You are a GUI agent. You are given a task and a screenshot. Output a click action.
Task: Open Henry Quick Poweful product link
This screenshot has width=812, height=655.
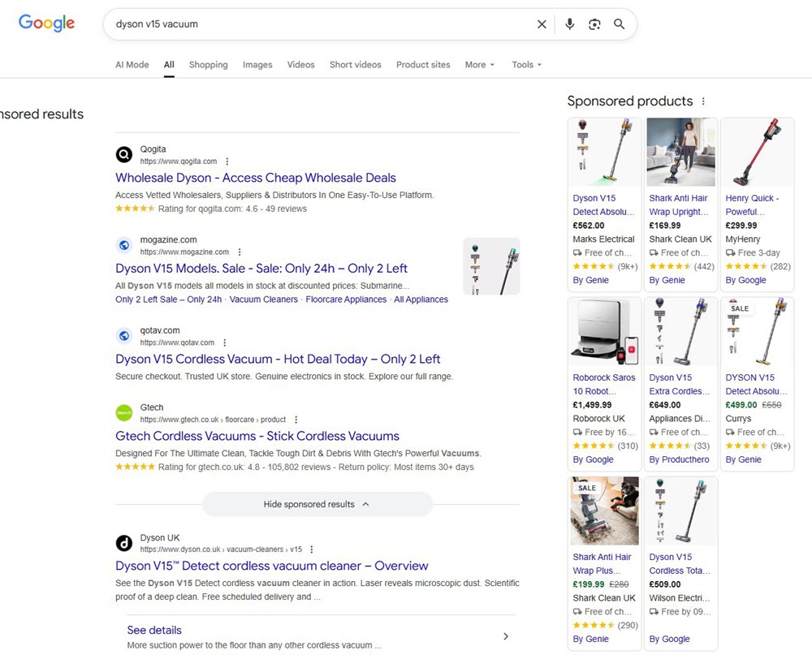click(x=752, y=205)
